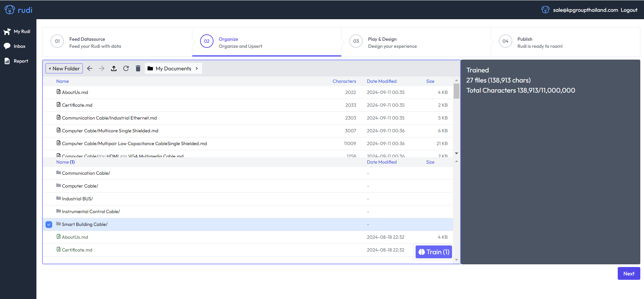The height and width of the screenshot is (299, 644).
Task: Go to step 01 Feed Datasource
Action: (x=117, y=42)
